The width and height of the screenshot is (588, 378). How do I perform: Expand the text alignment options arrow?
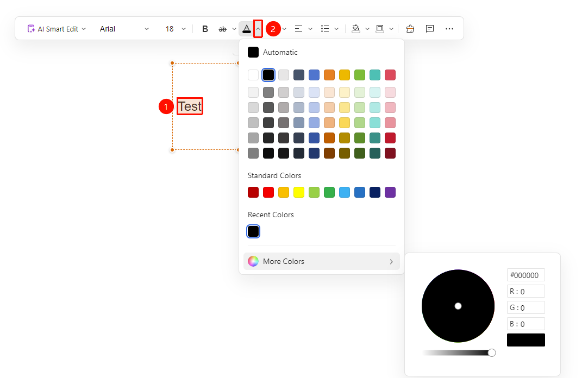point(310,29)
